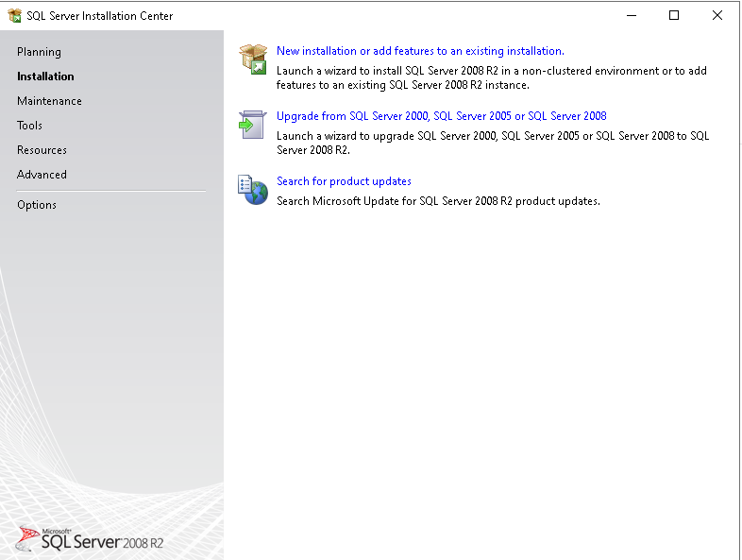Viewport: 742px width, 560px height.
Task: Click the window title 'SQL Server Installation Center'
Action: tap(100, 16)
